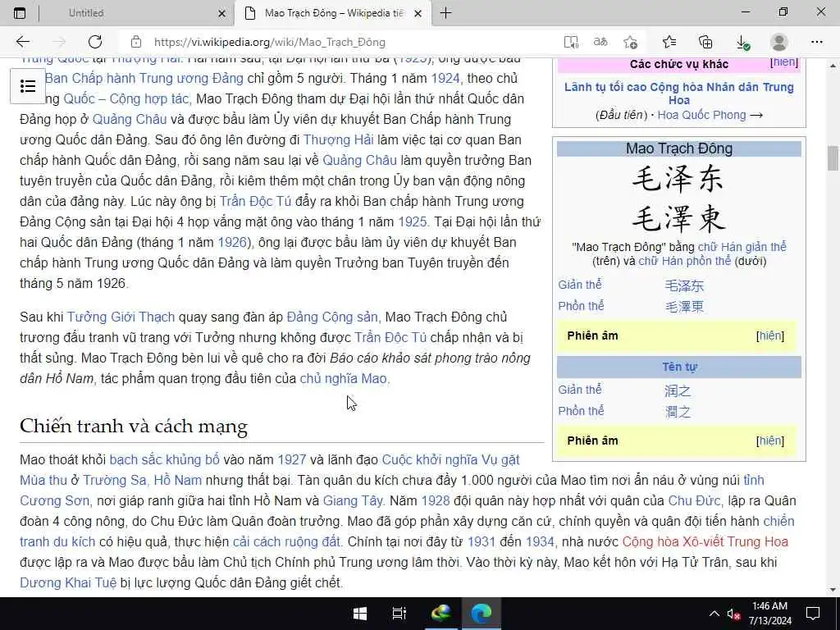Viewport: 840px width, 630px height.
Task: Click the Microsoft Edge taskbar icon
Action: click(x=482, y=614)
